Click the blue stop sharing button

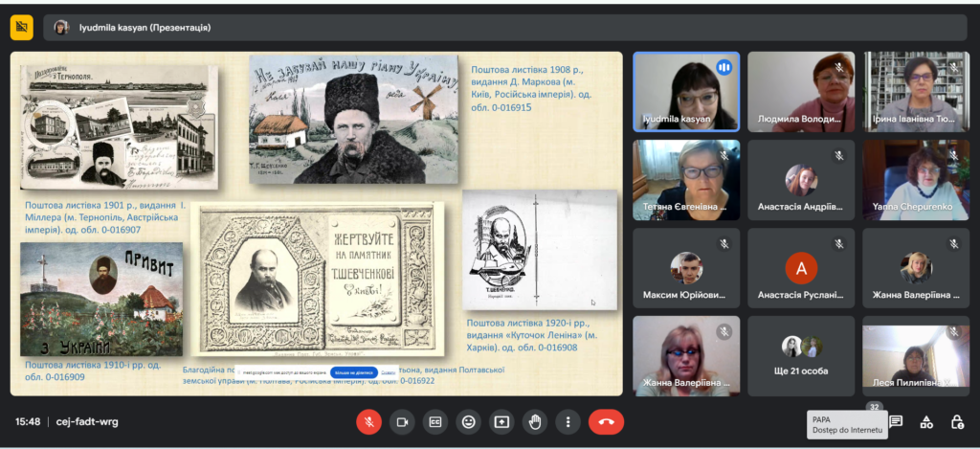click(352, 372)
